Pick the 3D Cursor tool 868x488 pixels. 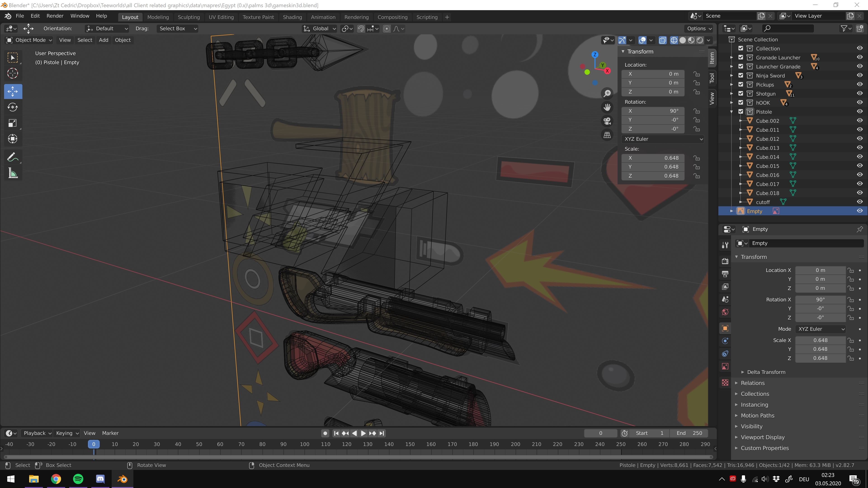tap(13, 73)
